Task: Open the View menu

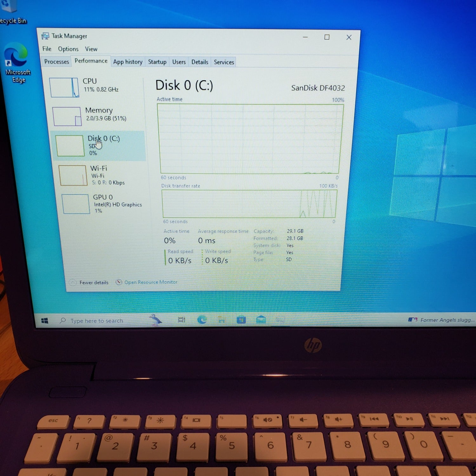Action: (x=91, y=49)
